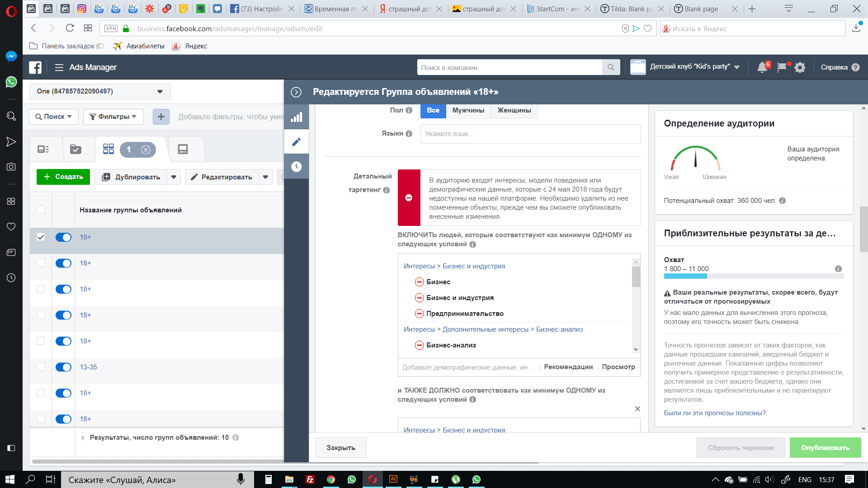This screenshot has height=488, width=868.
Task: Expand the Результаты summary row
Action: pos(83,438)
